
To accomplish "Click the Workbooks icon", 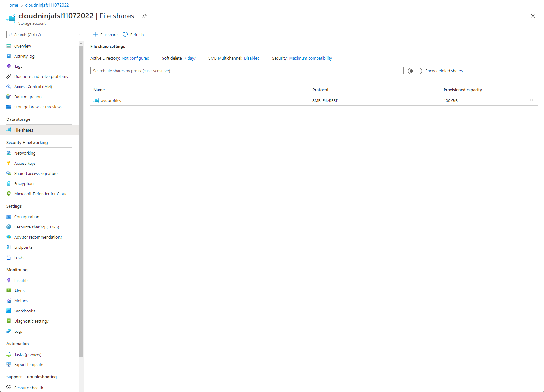I will 9,311.
